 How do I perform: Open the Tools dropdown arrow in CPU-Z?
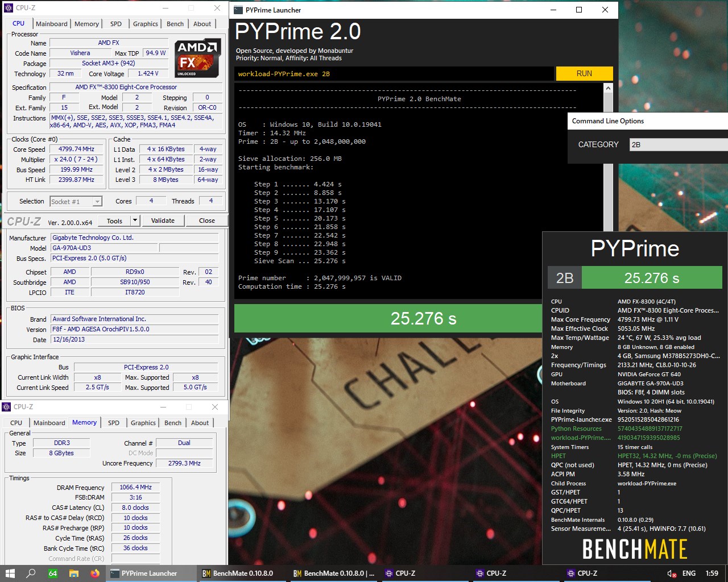pyautogui.click(x=135, y=221)
